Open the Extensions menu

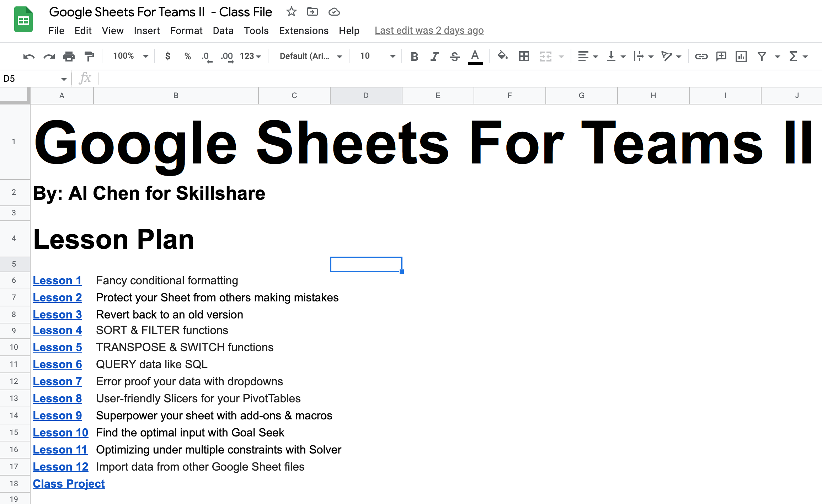304,31
